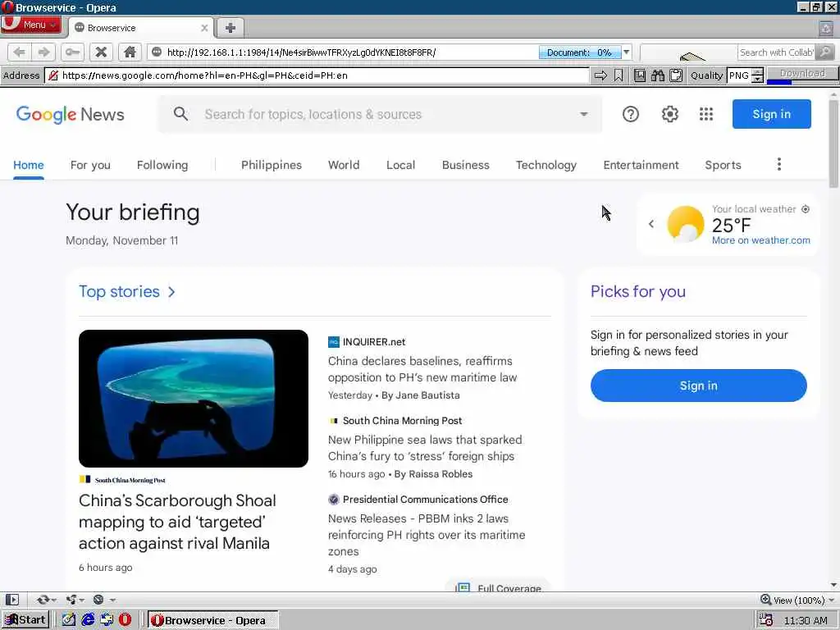This screenshot has height=630, width=840.
Task: Click the page vertical scrollbar thumb
Action: pyautogui.click(x=833, y=144)
